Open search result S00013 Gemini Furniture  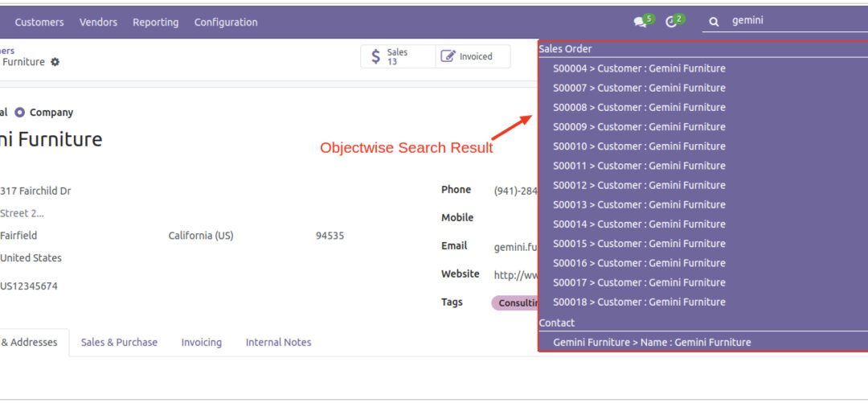pos(639,204)
